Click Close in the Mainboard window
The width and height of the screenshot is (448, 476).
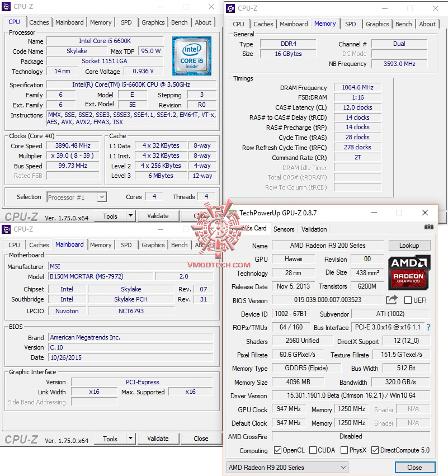pos(201,439)
